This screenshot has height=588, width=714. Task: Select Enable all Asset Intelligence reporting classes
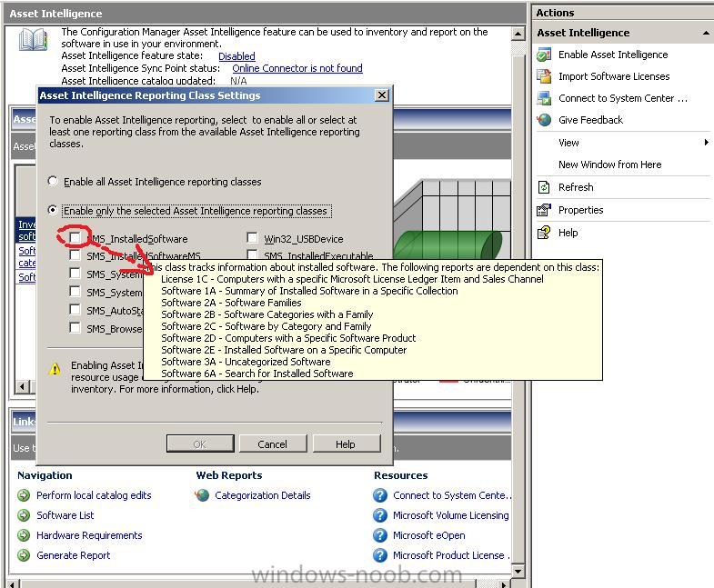[x=53, y=181]
